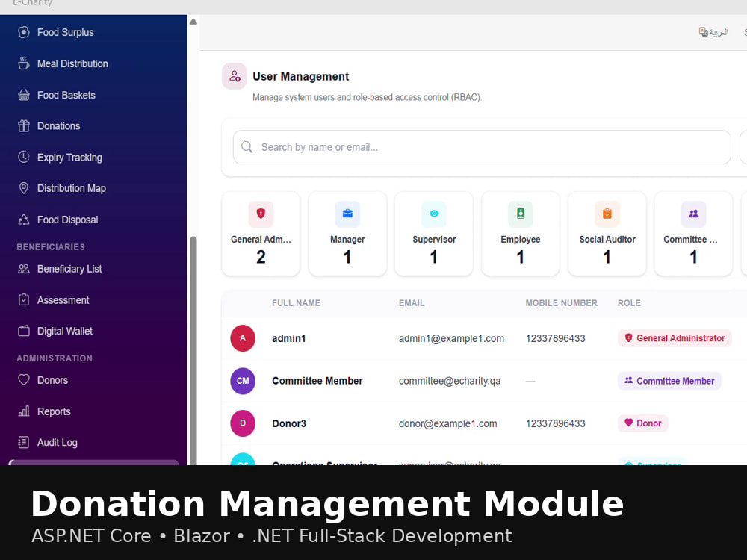Select the Committee Member user name
This screenshot has width=747, height=560.
pos(317,381)
